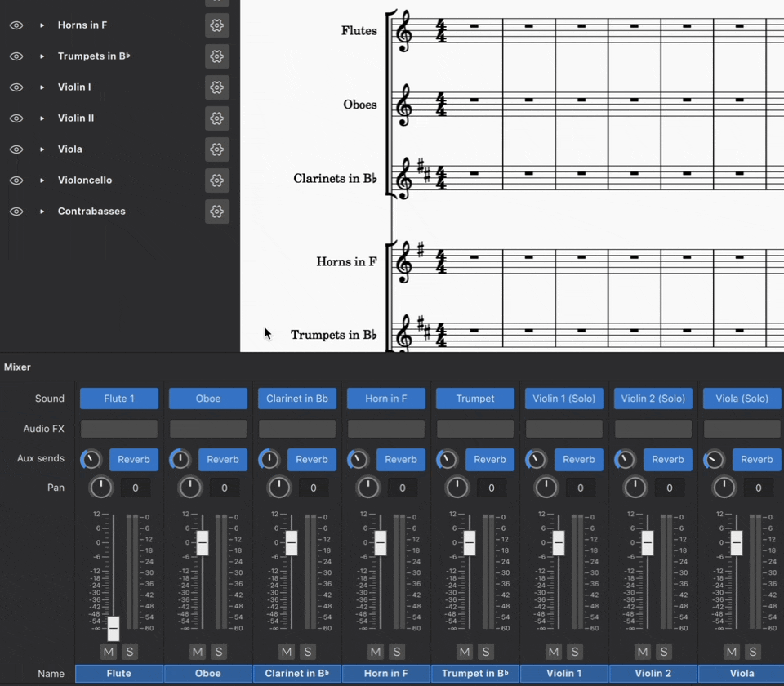The image size is (784, 686).
Task: Click the pan knob on the Horn in F channel
Action: (367, 488)
